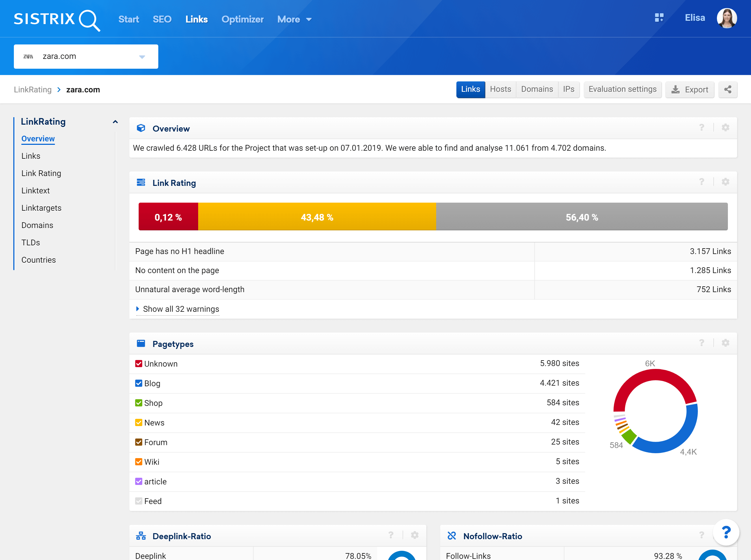The width and height of the screenshot is (751, 560).
Task: Open the Optimizer menu
Action: (x=243, y=19)
